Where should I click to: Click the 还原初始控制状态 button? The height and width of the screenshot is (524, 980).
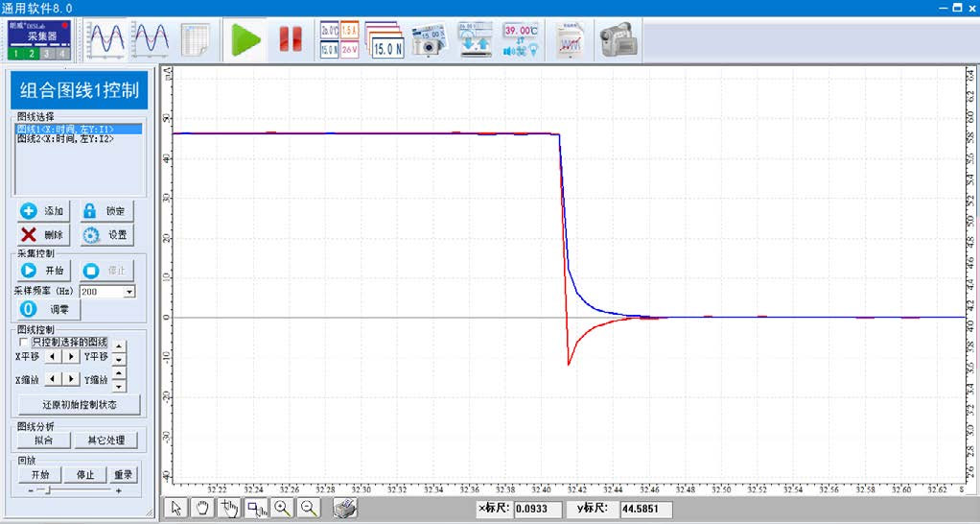coord(79,404)
